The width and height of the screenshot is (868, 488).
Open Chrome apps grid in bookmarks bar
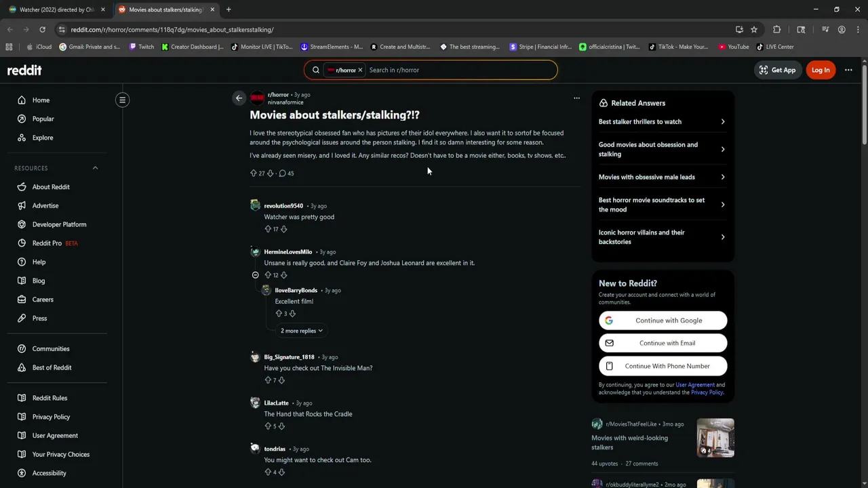[9, 47]
